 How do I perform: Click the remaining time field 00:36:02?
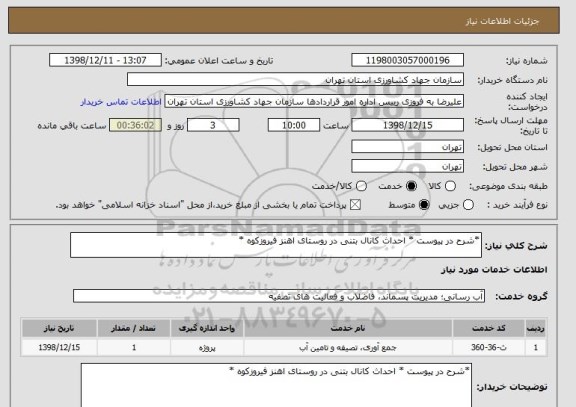[x=135, y=125]
